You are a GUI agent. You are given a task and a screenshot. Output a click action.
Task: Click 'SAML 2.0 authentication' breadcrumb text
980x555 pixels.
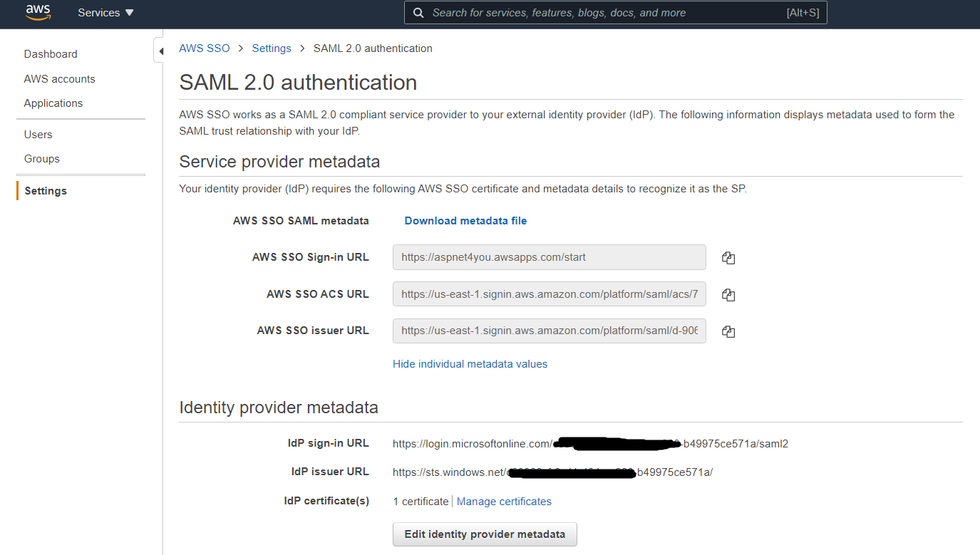pos(373,48)
